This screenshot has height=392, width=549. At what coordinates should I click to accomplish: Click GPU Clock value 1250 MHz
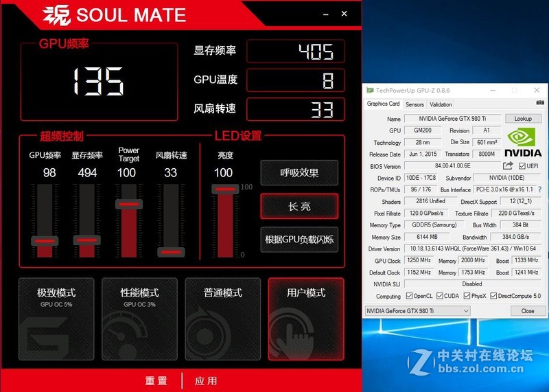419,260
